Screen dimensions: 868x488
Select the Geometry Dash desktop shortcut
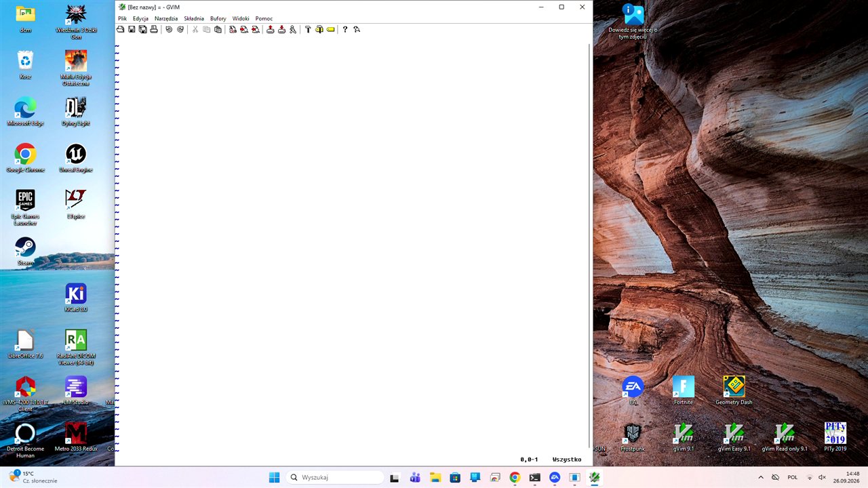[x=734, y=390]
